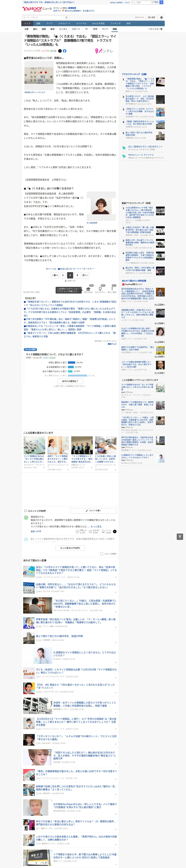
Task: Open 購入履歴 link
Action: pyautogui.click(x=152, y=18)
